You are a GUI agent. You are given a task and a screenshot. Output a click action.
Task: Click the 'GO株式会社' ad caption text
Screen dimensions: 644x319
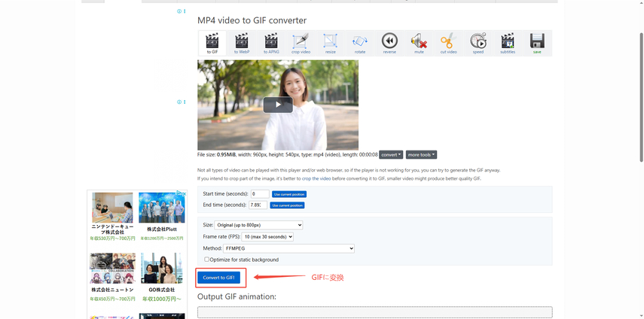(x=162, y=290)
